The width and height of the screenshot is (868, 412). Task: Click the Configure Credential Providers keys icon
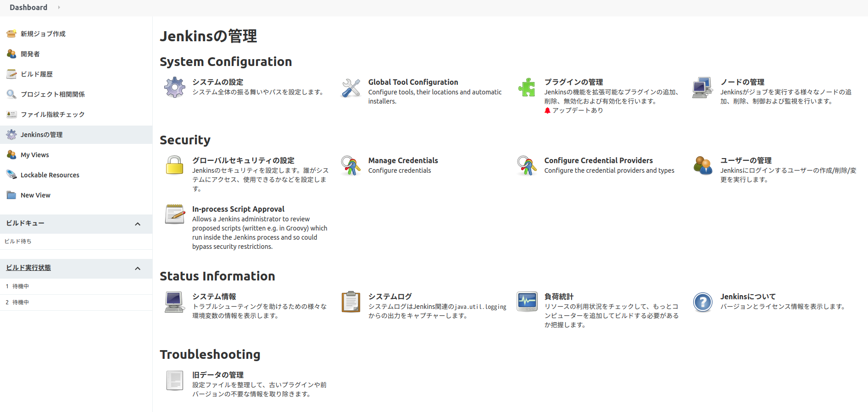[527, 166]
